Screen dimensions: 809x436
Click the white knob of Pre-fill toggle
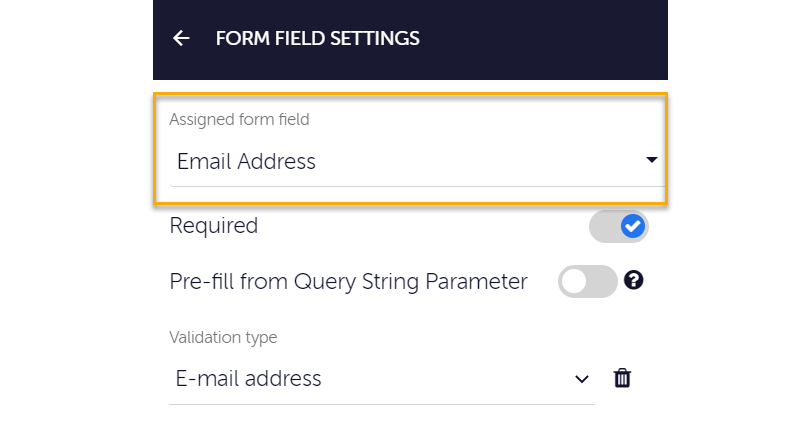(x=574, y=282)
